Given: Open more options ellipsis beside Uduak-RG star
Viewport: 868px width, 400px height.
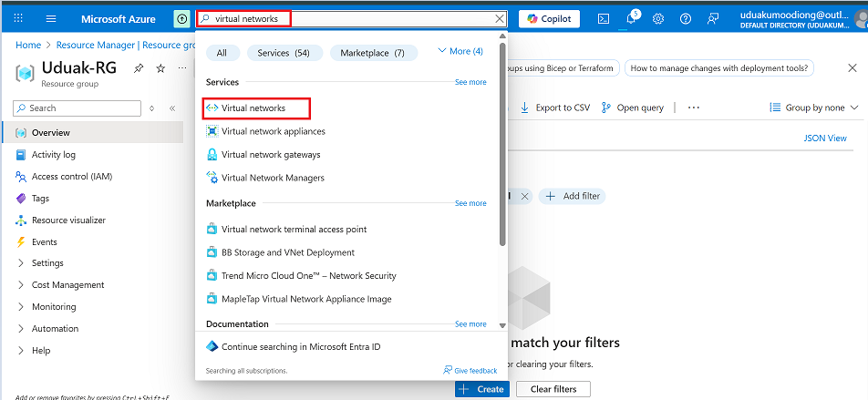Looking at the screenshot, I should point(182,68).
